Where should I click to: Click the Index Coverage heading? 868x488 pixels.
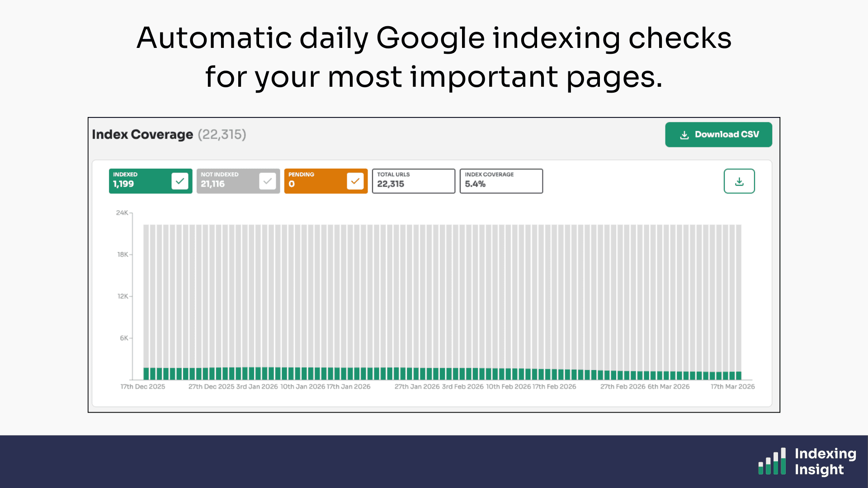142,135
